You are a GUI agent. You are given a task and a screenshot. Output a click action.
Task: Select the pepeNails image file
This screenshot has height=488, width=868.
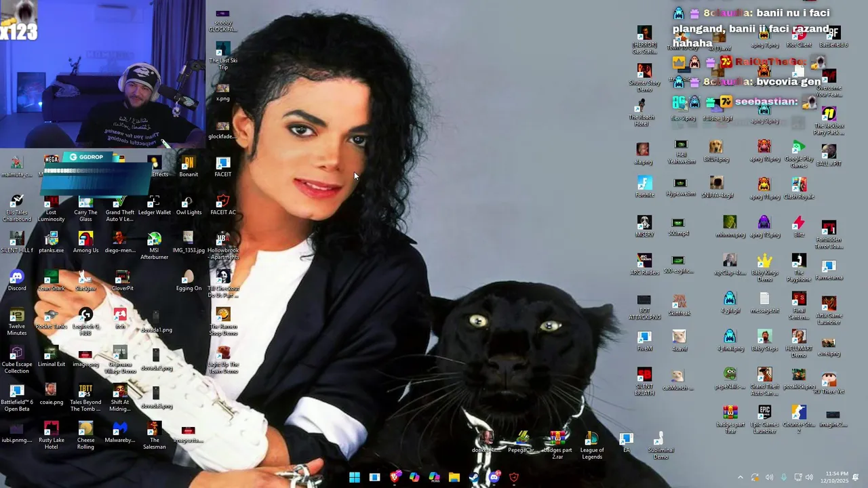[730, 378]
